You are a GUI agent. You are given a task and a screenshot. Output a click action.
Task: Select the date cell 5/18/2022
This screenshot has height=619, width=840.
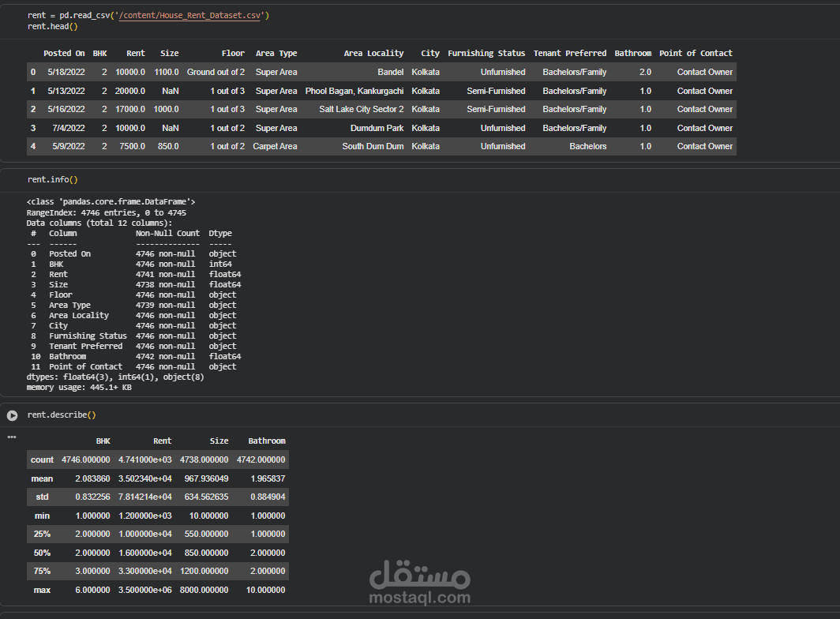(66, 72)
